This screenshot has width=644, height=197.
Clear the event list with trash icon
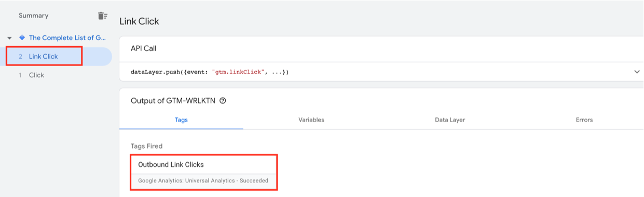tap(102, 16)
